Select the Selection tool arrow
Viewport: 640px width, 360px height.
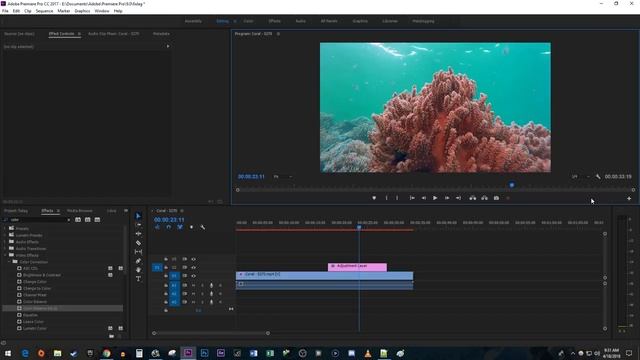coord(138,216)
